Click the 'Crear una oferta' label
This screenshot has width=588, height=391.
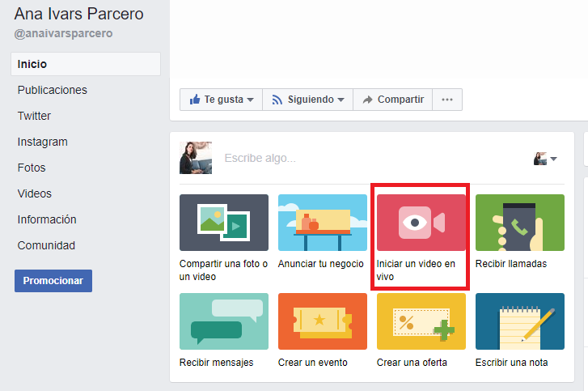pyautogui.click(x=412, y=363)
